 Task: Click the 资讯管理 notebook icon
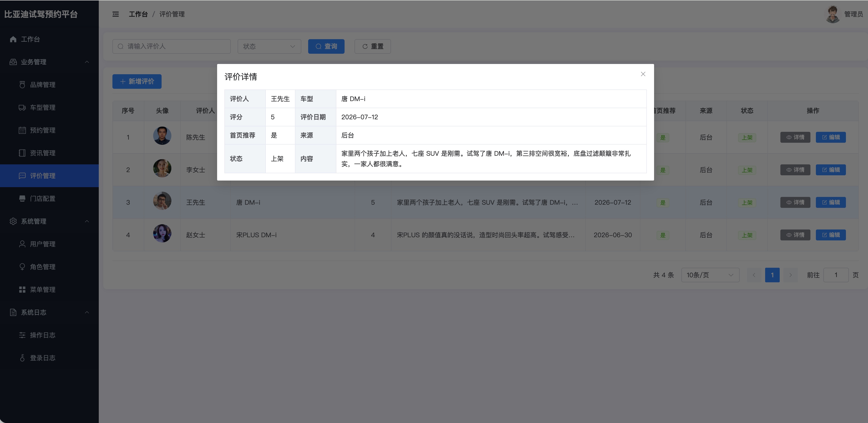pyautogui.click(x=22, y=153)
